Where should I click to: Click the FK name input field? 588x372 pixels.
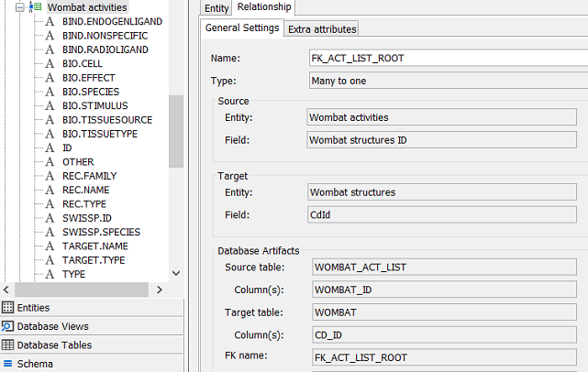point(448,356)
